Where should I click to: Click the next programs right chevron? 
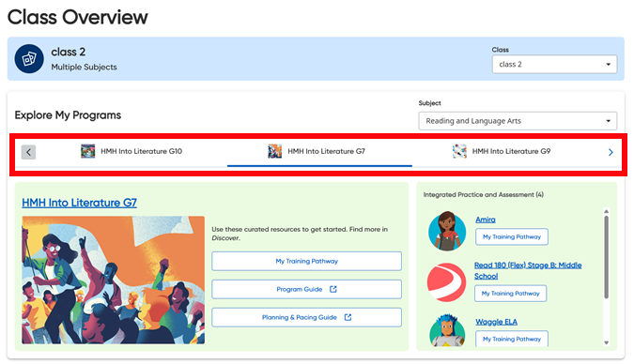pos(611,152)
